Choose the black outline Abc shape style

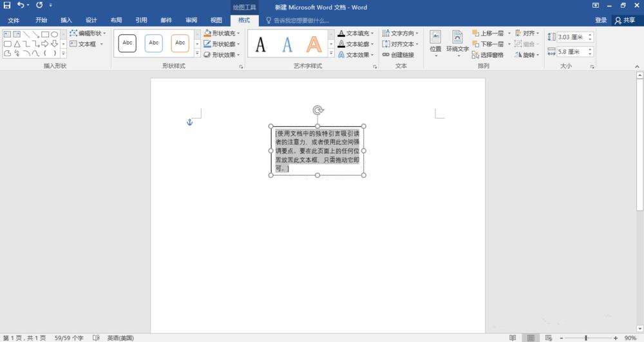click(128, 43)
